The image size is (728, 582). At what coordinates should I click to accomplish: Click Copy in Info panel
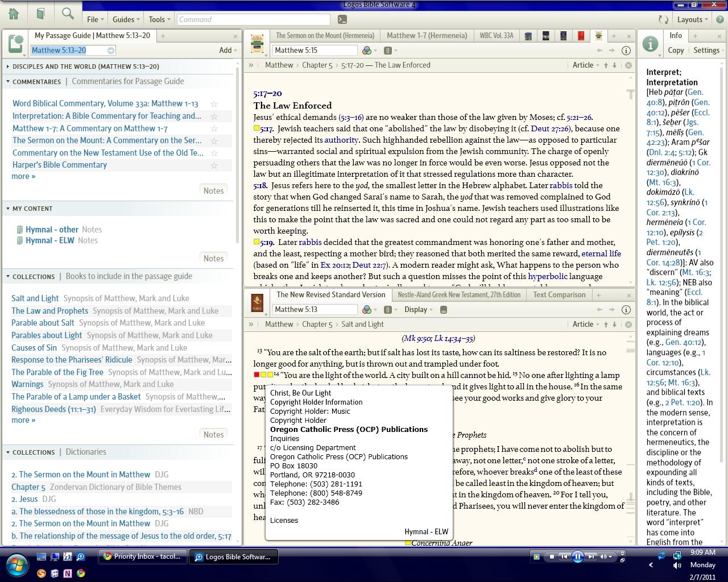pos(676,50)
